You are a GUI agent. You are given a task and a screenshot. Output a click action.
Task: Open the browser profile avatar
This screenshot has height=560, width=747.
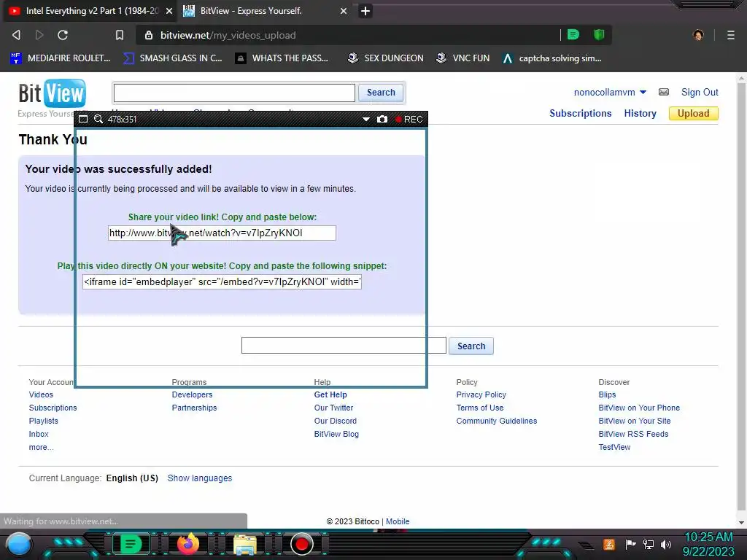click(x=698, y=35)
